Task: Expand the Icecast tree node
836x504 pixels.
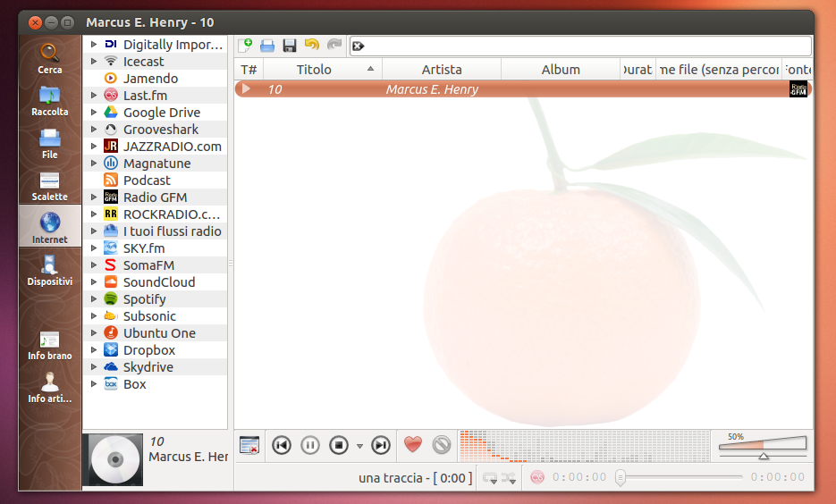Action: tap(94, 62)
